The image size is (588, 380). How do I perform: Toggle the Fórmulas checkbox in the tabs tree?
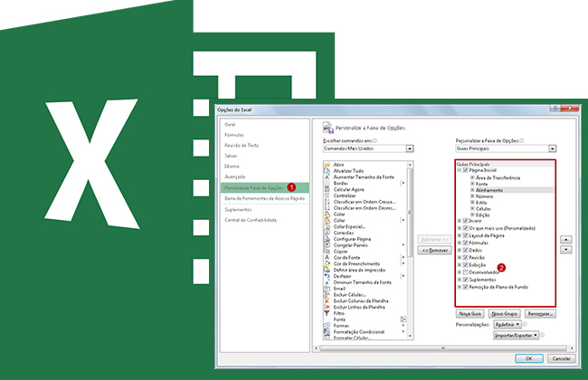pos(465,242)
